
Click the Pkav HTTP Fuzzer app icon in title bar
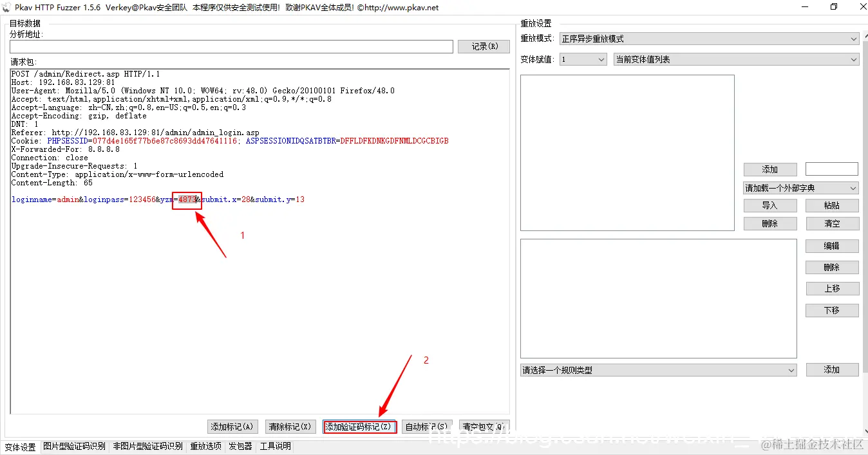[x=7, y=7]
